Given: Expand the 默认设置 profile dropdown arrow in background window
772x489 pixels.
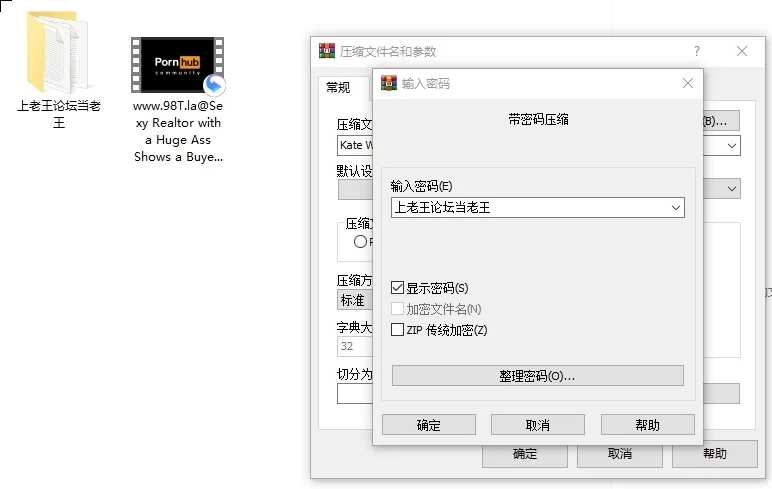Looking at the screenshot, I should (x=732, y=189).
